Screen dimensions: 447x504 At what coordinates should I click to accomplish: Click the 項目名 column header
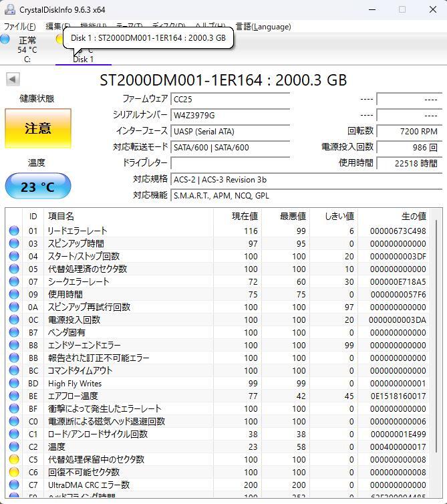(x=61, y=216)
